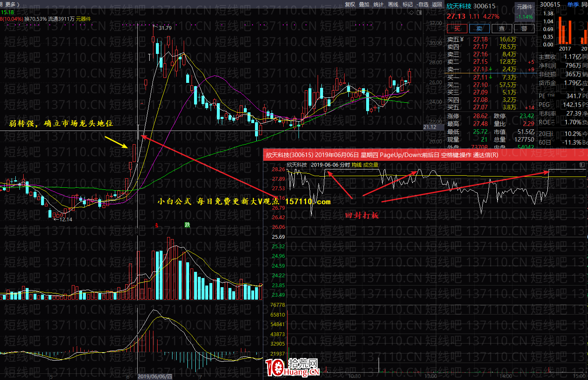Go back using the 返回 button
The width and height of the screenshot is (588, 380).
tap(437, 4)
